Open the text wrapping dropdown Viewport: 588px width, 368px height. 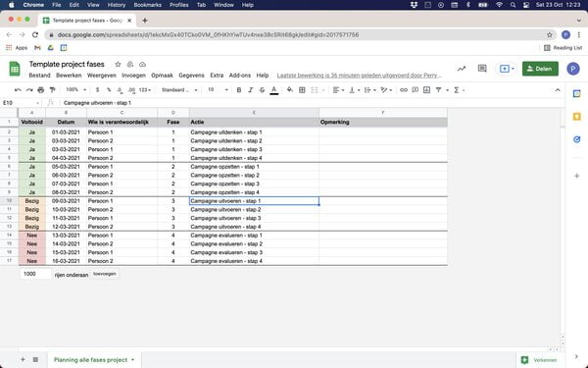coord(370,90)
